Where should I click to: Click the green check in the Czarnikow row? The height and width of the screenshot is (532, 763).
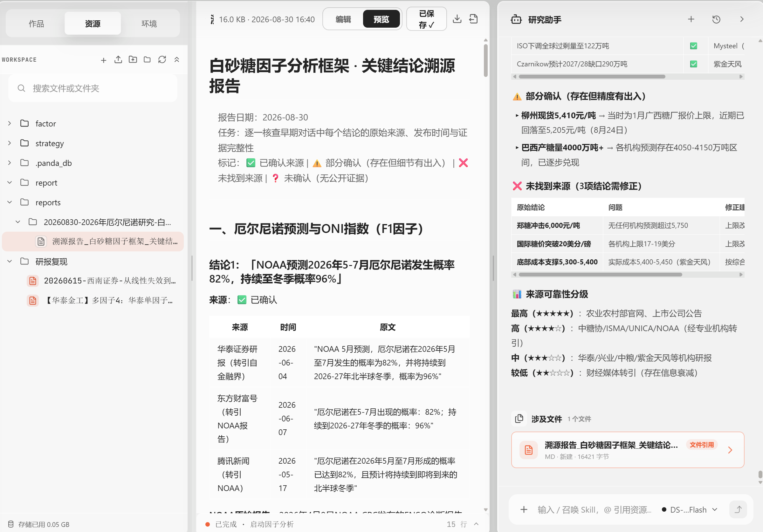click(694, 64)
